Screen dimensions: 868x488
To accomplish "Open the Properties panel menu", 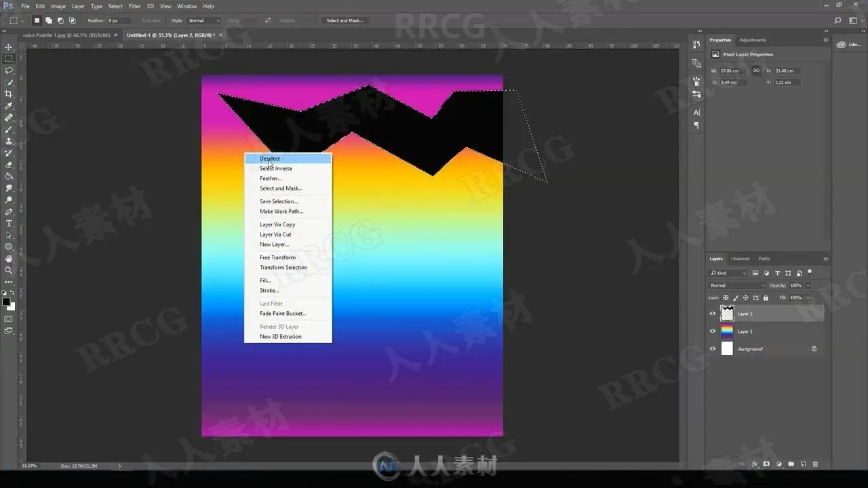I will pyautogui.click(x=825, y=40).
